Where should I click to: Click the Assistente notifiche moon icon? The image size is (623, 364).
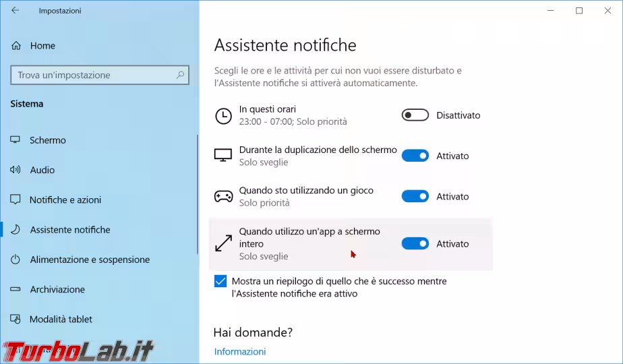coord(15,229)
